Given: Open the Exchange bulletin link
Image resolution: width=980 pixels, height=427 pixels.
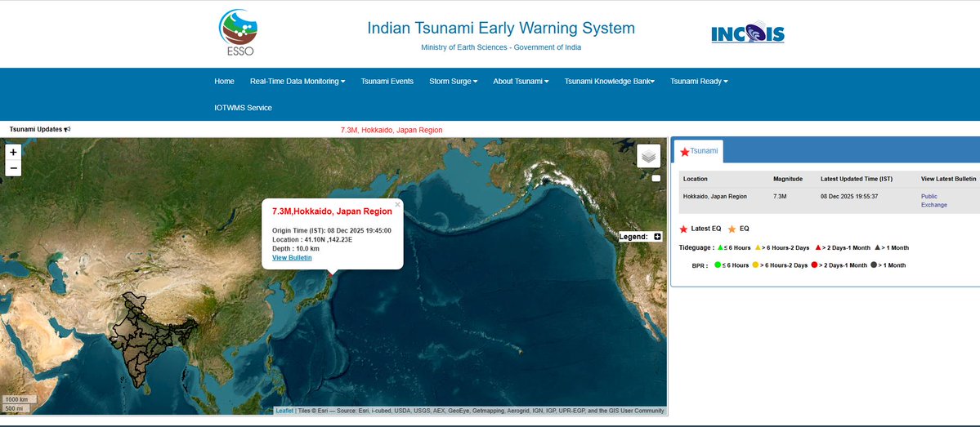Looking at the screenshot, I should (x=933, y=205).
